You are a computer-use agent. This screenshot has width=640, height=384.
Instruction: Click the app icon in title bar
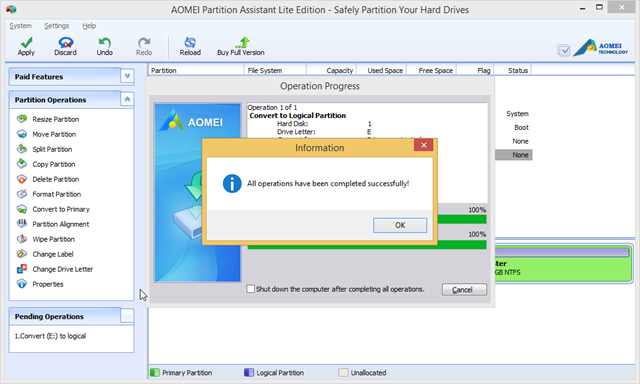[11, 9]
